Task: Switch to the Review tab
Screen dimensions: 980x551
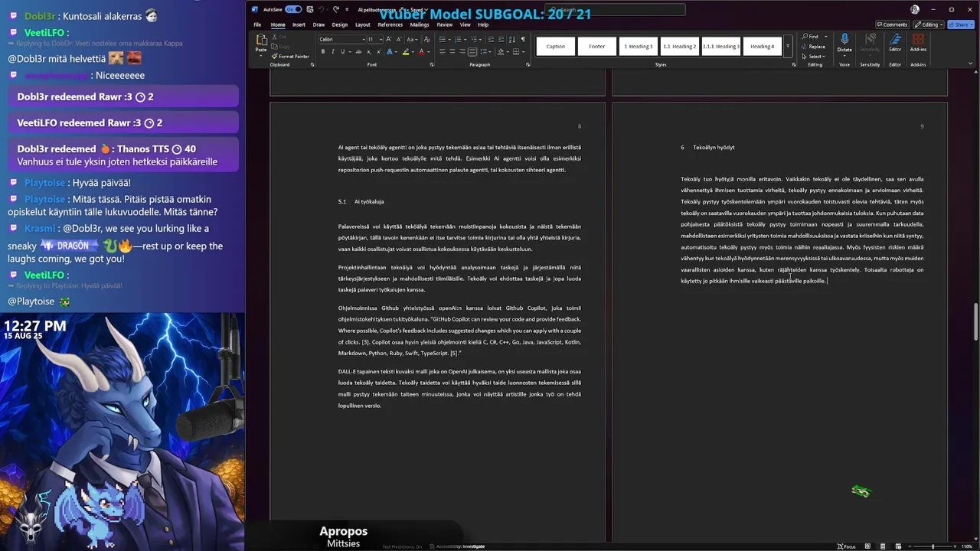Action: (x=445, y=24)
